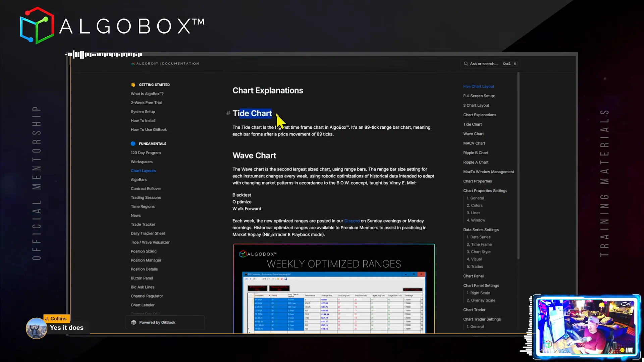Click the blue Fundamentals circle icon
Viewport: 644px width, 362px height.
(x=133, y=144)
